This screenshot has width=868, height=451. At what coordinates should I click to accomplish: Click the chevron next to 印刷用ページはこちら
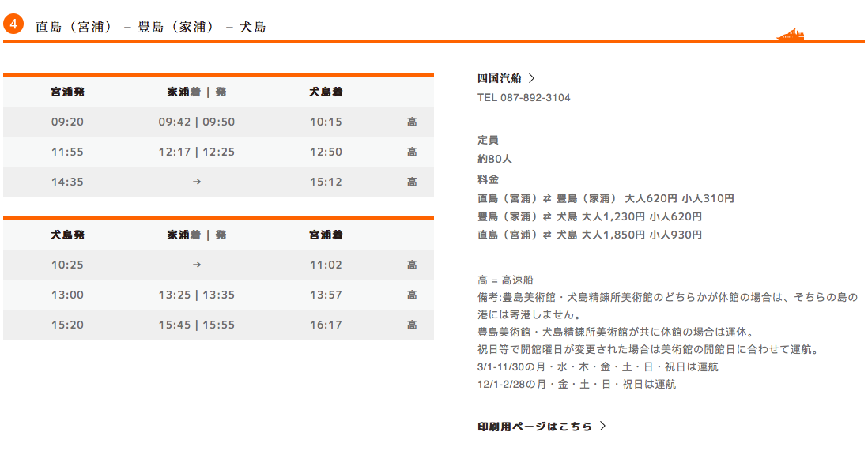[603, 427]
